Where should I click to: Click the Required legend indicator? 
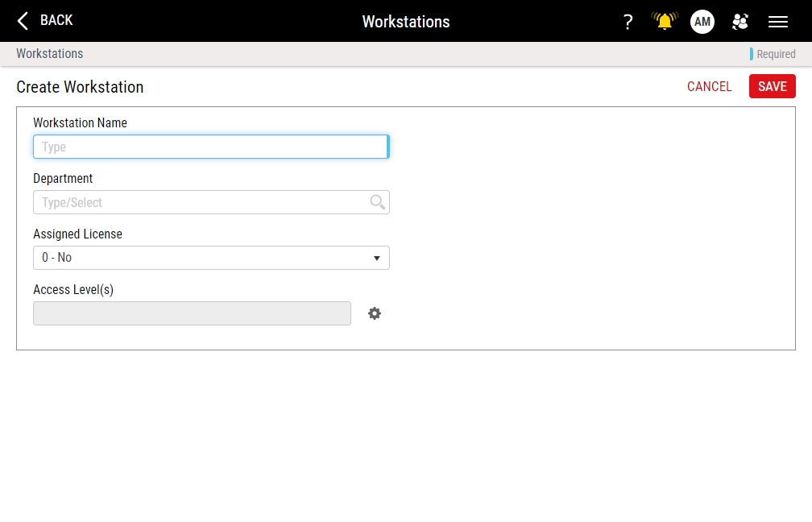coord(775,54)
